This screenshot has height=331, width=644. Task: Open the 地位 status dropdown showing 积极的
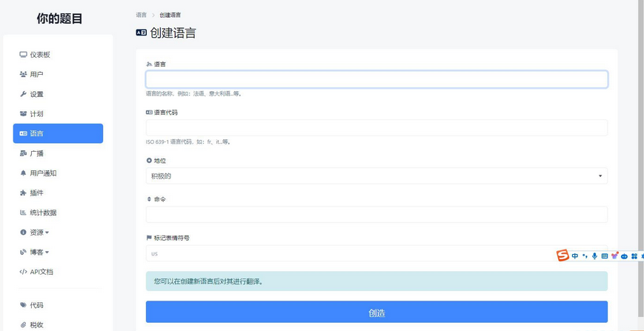pyautogui.click(x=376, y=176)
